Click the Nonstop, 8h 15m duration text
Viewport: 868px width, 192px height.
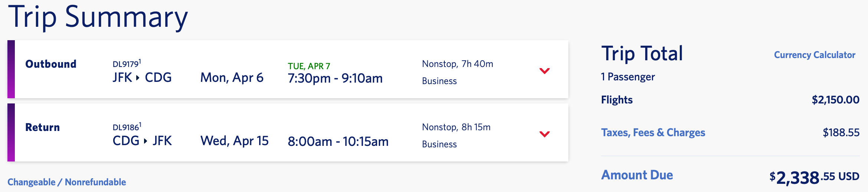pos(456,127)
